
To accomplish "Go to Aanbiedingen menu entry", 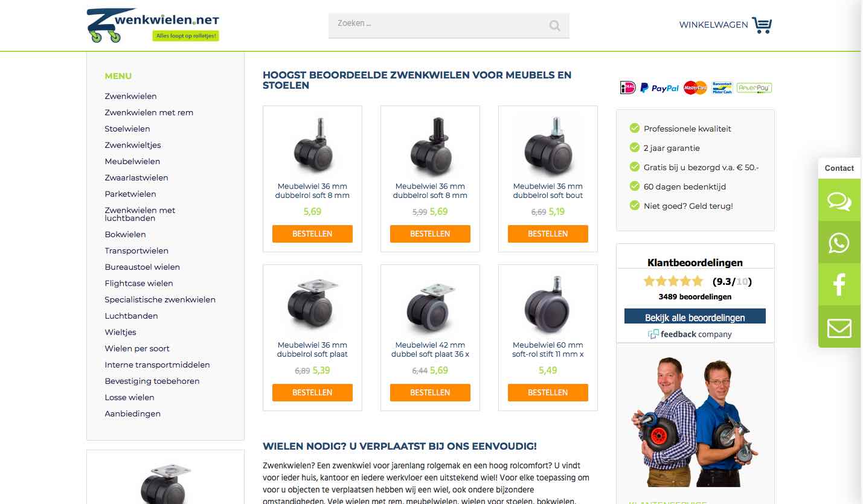I will (x=133, y=414).
